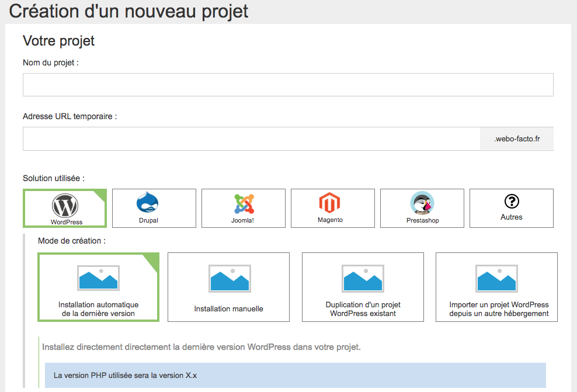This screenshot has height=392, width=577.
Task: Click the Nom du projet label
Action: tap(51, 63)
